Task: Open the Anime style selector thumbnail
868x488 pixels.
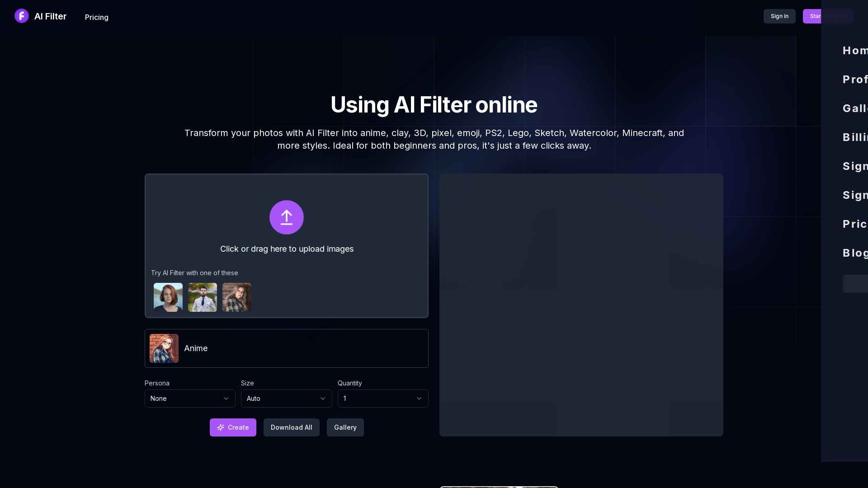Action: click(164, 348)
